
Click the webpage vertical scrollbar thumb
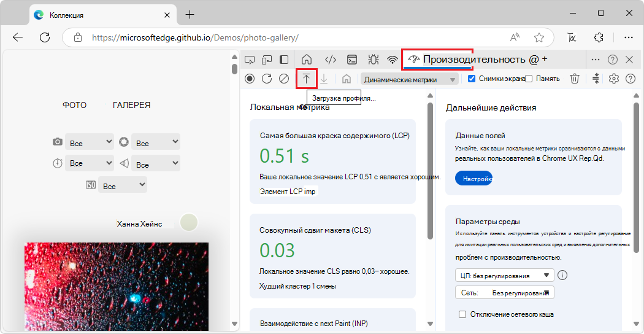(x=234, y=68)
